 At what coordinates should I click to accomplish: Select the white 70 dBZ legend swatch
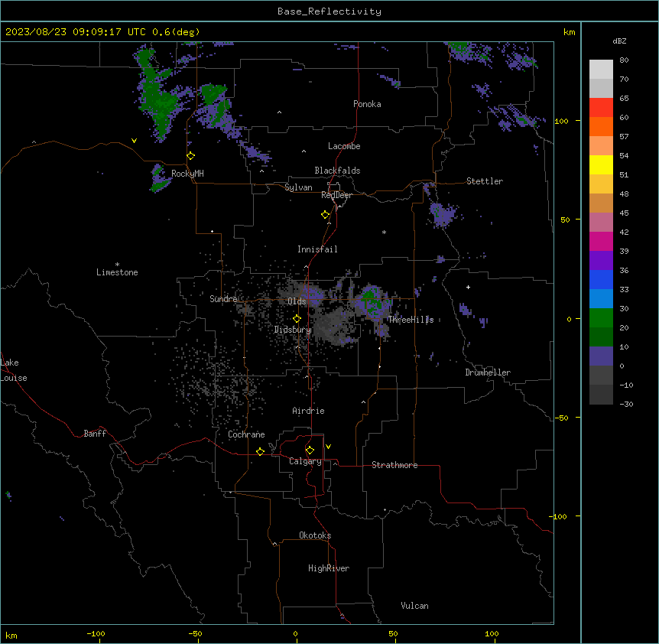tap(601, 70)
